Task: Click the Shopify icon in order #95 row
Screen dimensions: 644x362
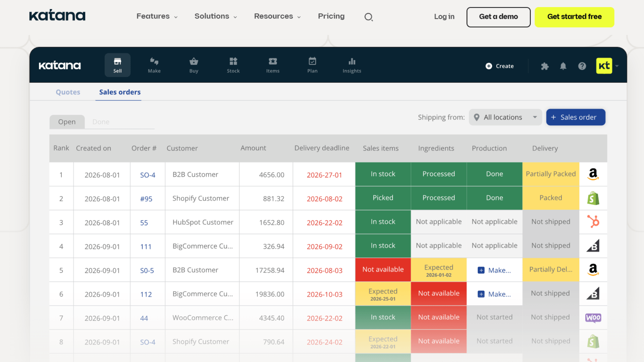Action: coord(593,198)
